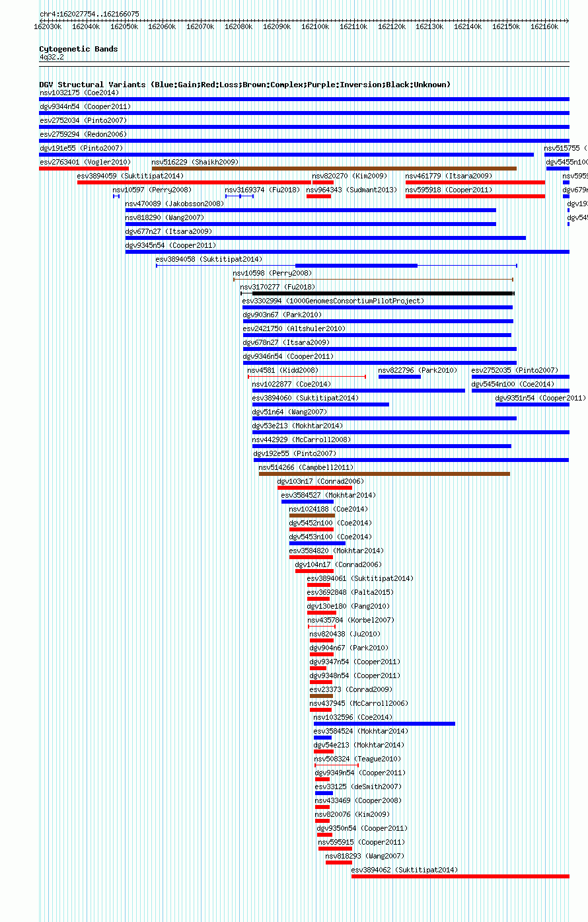Screen dimensions: 588x922
Task: Click the esv3894061 (Suktitipat2014) label
Action: (360, 578)
